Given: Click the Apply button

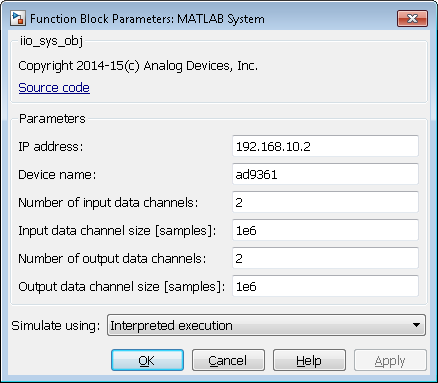Looking at the screenshot, I should click(x=390, y=360).
